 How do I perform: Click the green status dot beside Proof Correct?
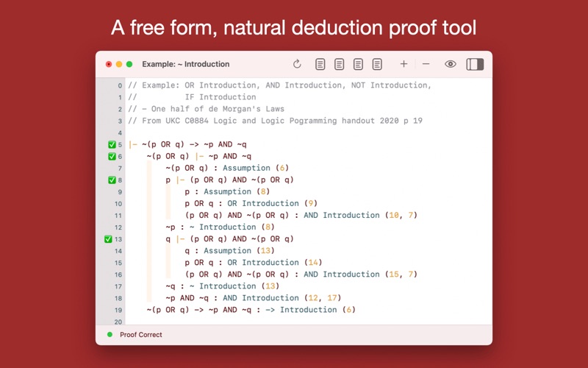[x=110, y=334]
